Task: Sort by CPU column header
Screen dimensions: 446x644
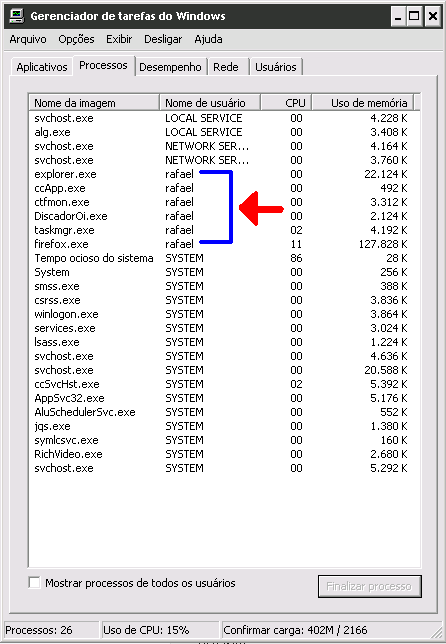Action: pos(286,103)
